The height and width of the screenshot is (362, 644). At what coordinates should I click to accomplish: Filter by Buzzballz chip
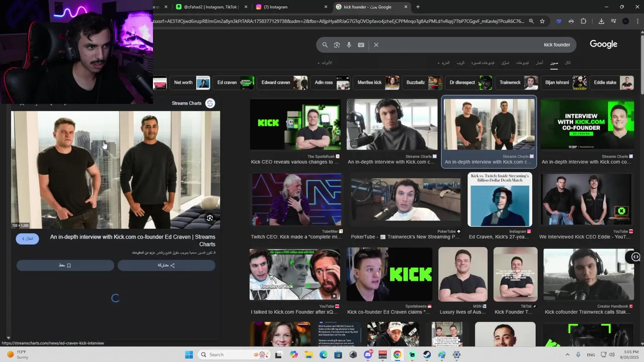(423, 82)
